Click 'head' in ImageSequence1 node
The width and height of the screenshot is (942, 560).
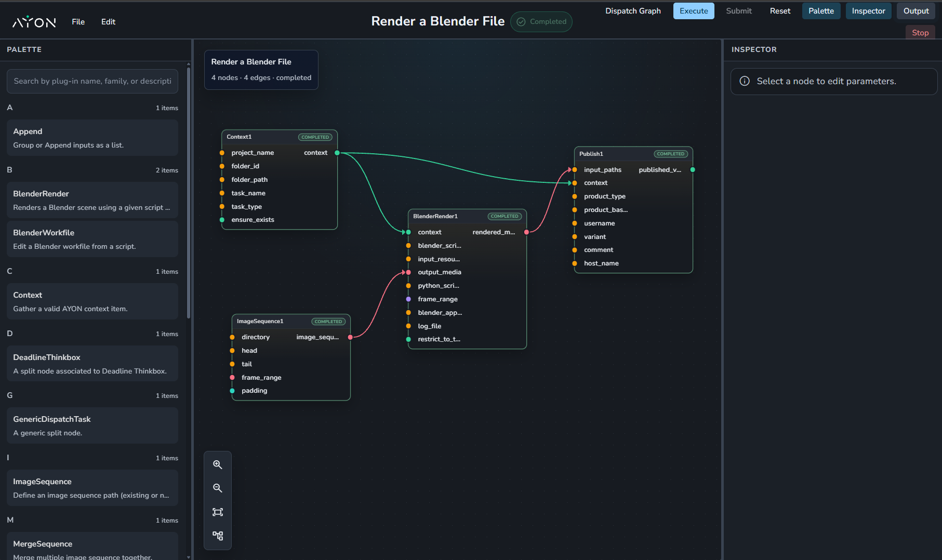tap(249, 351)
